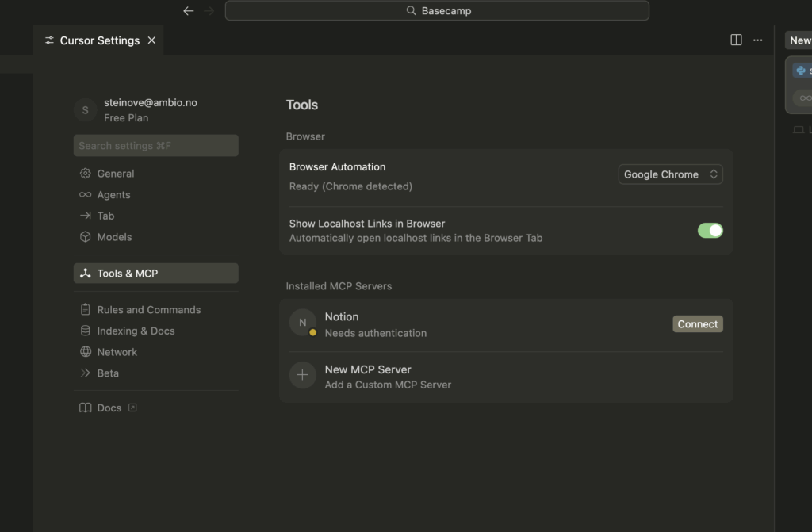Open the Google Chrome browser dropdown
The height and width of the screenshot is (532, 812).
click(x=670, y=174)
